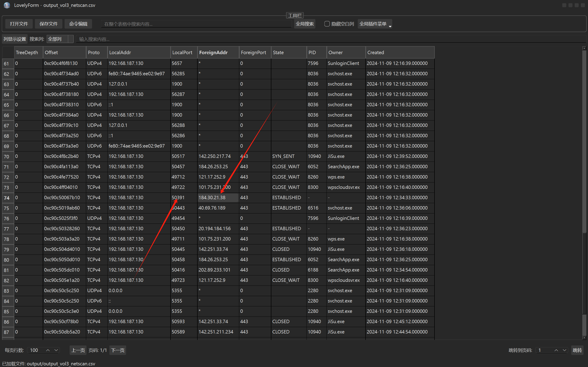Viewport: 588px width, 367px height.
Task: Open the 全局插件菜单 dropdown
Action: [x=375, y=24]
